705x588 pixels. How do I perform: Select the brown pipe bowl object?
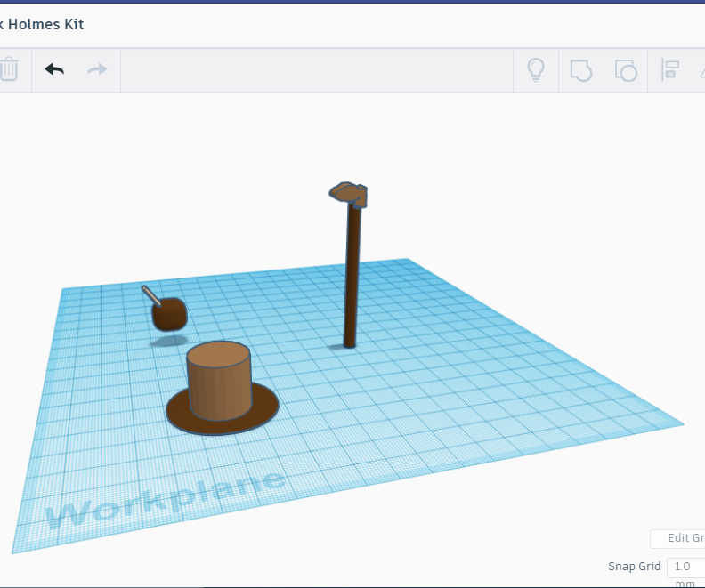tap(169, 314)
